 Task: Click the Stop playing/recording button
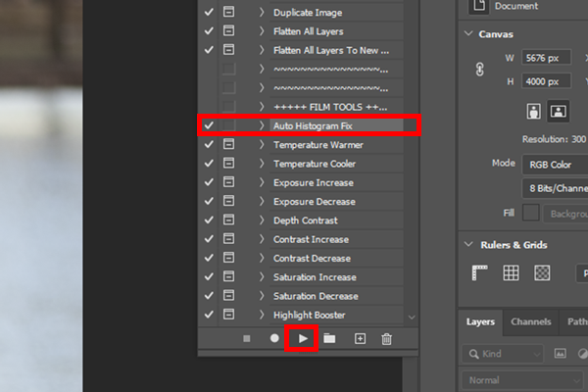click(247, 338)
